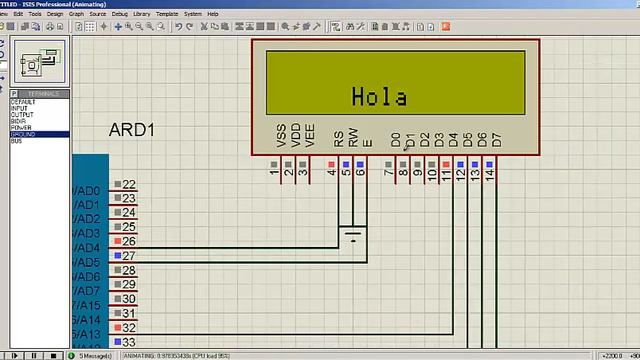Click the Pause simulation button
640x360 pixels.
[x=34, y=356]
